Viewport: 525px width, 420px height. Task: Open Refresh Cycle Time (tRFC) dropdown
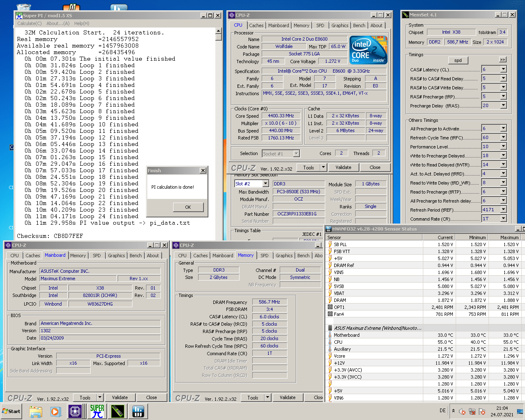[503, 137]
